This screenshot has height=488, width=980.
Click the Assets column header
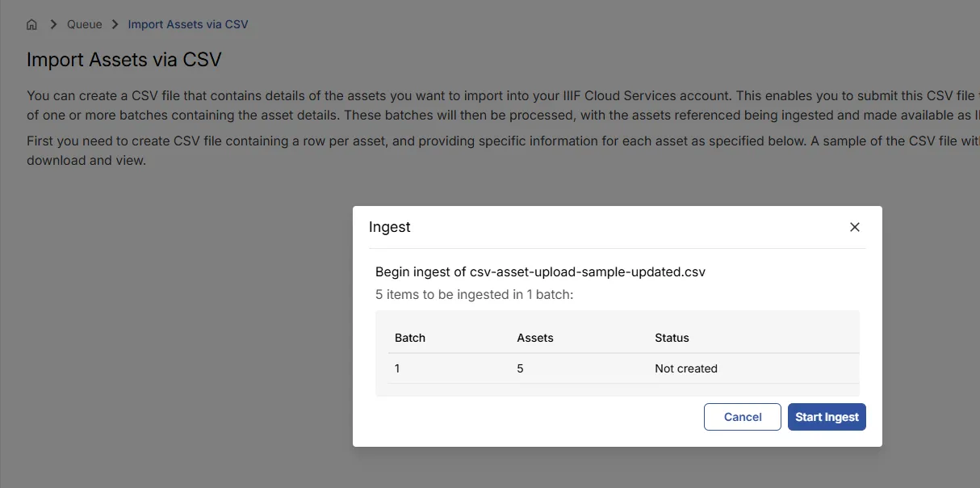(x=535, y=338)
